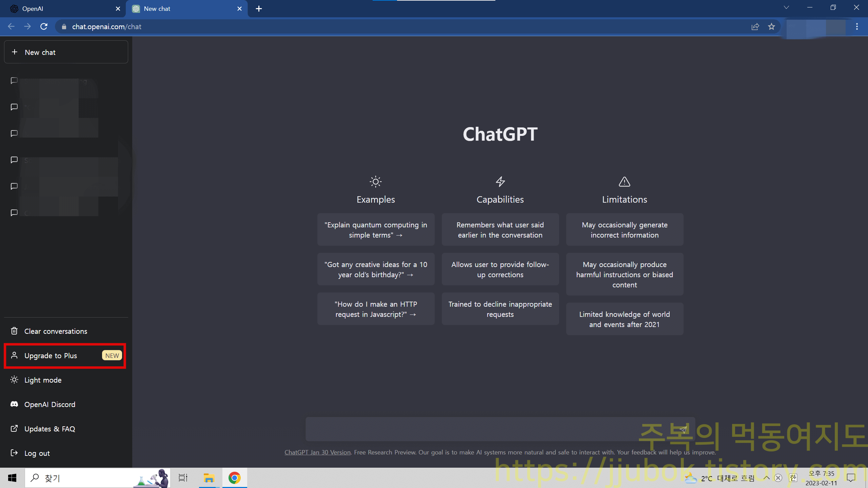The height and width of the screenshot is (488, 868).
Task: Click the chat message input box
Action: point(475,429)
